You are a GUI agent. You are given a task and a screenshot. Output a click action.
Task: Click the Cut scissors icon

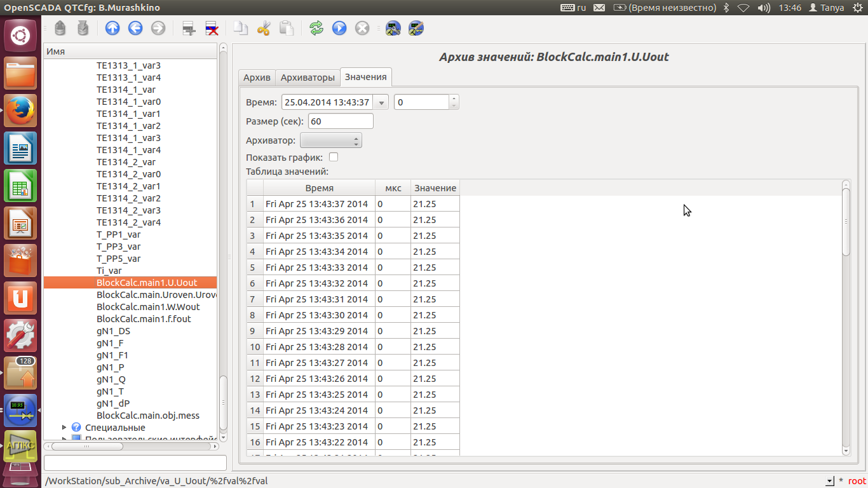coord(264,28)
